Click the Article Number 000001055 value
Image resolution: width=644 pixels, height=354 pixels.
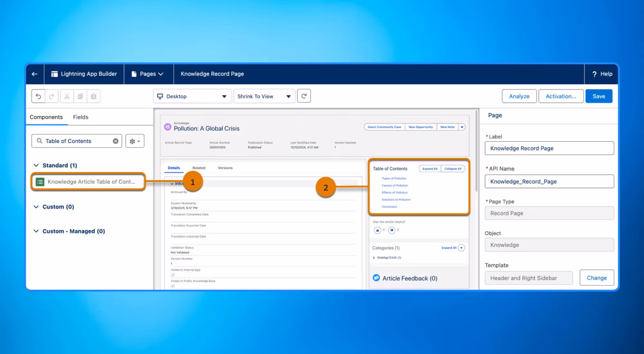(217, 147)
